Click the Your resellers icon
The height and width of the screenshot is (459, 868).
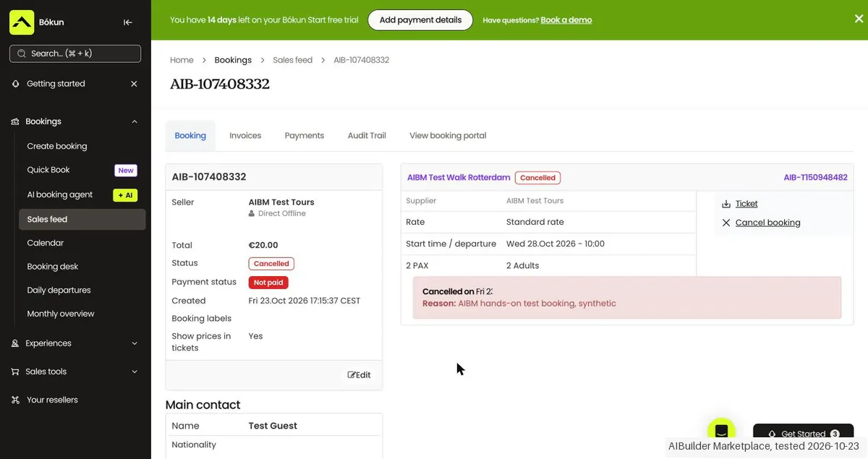tap(15, 400)
